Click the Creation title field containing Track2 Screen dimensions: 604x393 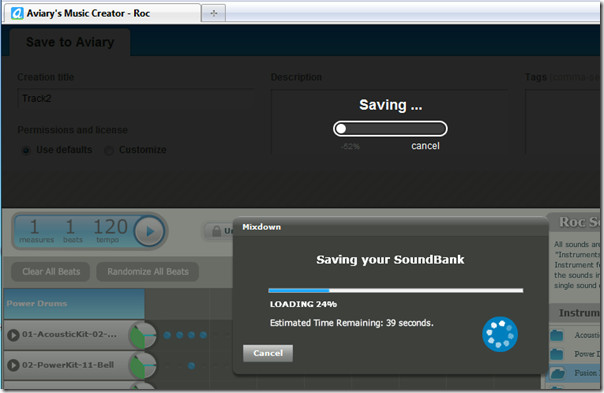click(x=136, y=99)
